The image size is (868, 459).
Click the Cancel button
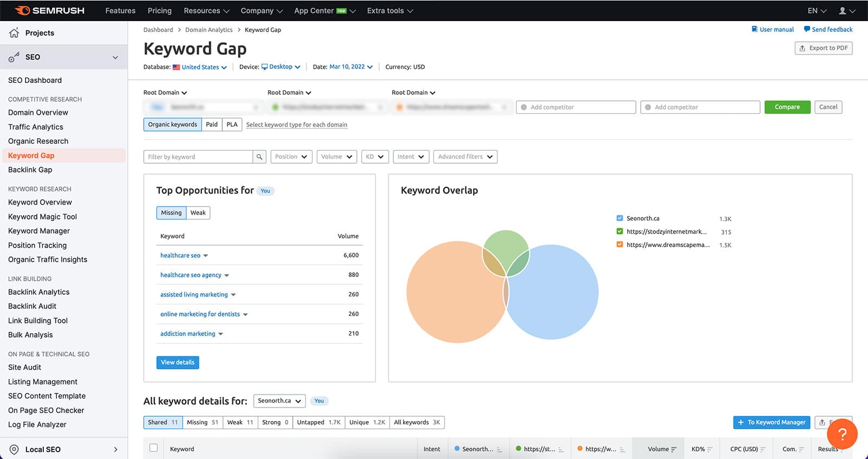tap(828, 107)
